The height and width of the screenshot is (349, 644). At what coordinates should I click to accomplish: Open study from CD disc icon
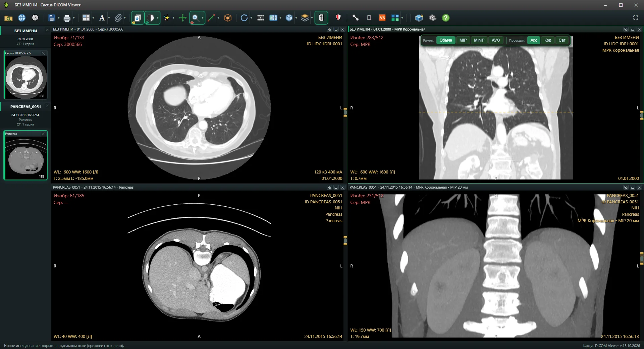[35, 18]
